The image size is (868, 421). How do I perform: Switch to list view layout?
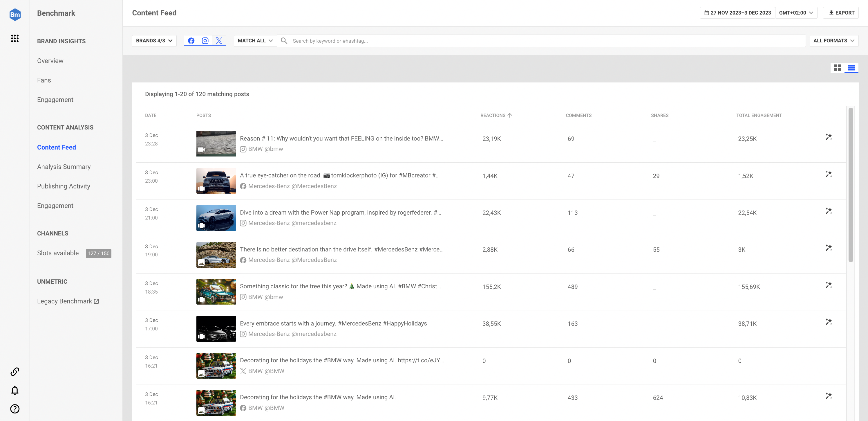click(851, 68)
